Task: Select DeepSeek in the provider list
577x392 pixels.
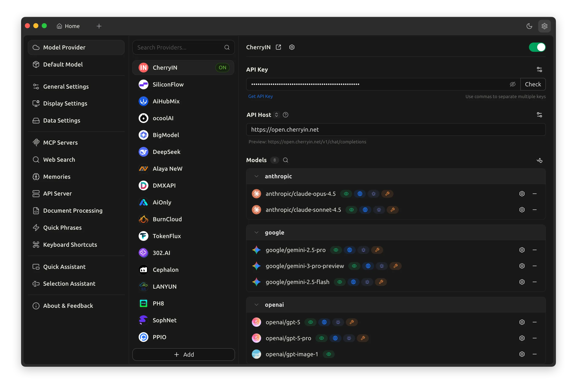Action: pyautogui.click(x=166, y=152)
